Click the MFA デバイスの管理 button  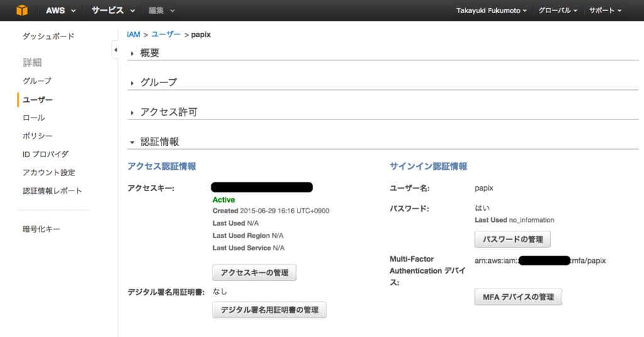pos(518,297)
